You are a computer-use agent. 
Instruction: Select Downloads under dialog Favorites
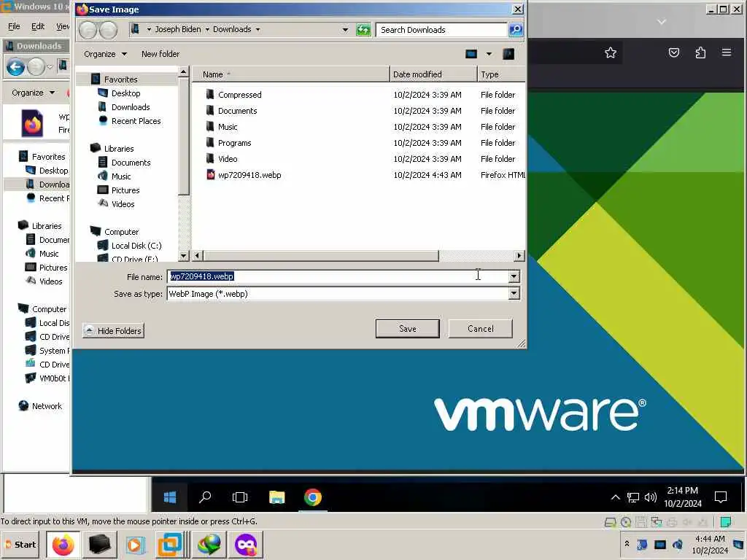point(130,107)
